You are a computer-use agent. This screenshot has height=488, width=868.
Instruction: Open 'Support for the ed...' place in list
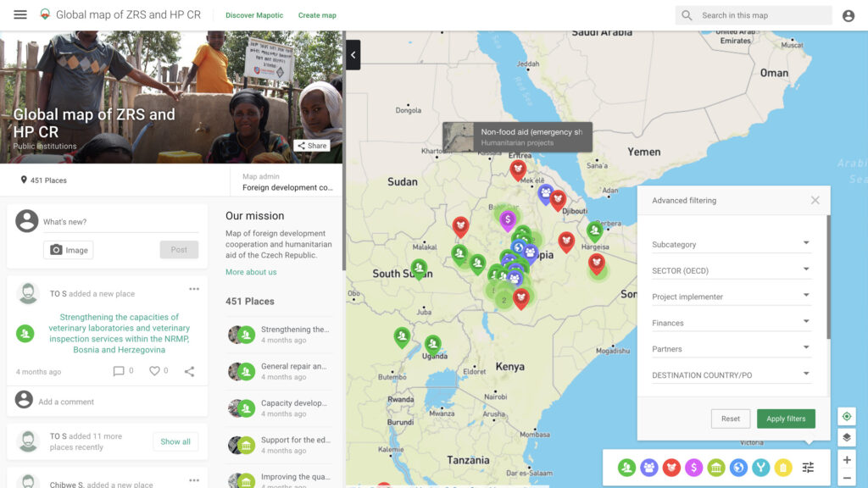280,445
